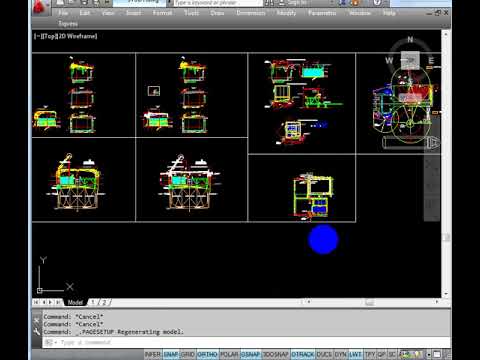Click the search binoculars icon
Image resolution: width=480 pixels, height=360 pixels.
270,3
